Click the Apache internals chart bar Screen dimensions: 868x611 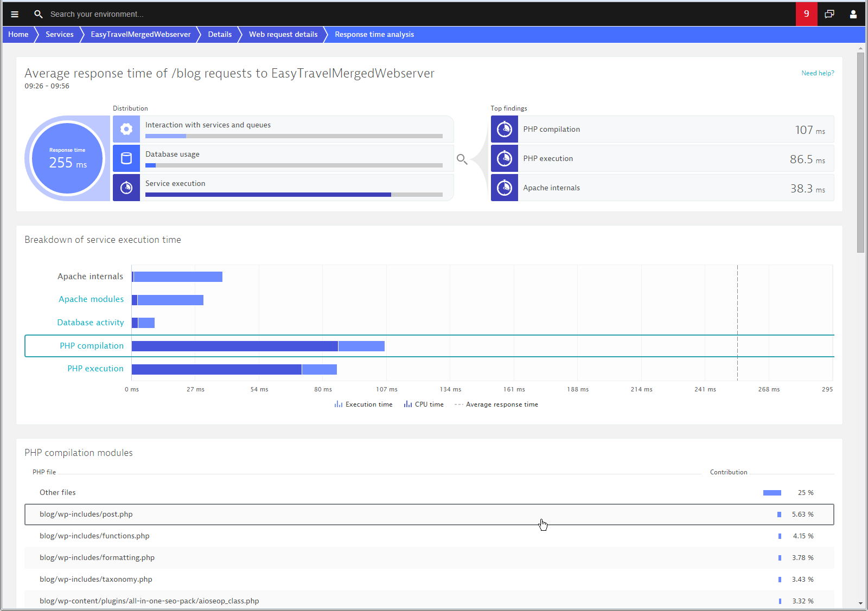click(177, 276)
